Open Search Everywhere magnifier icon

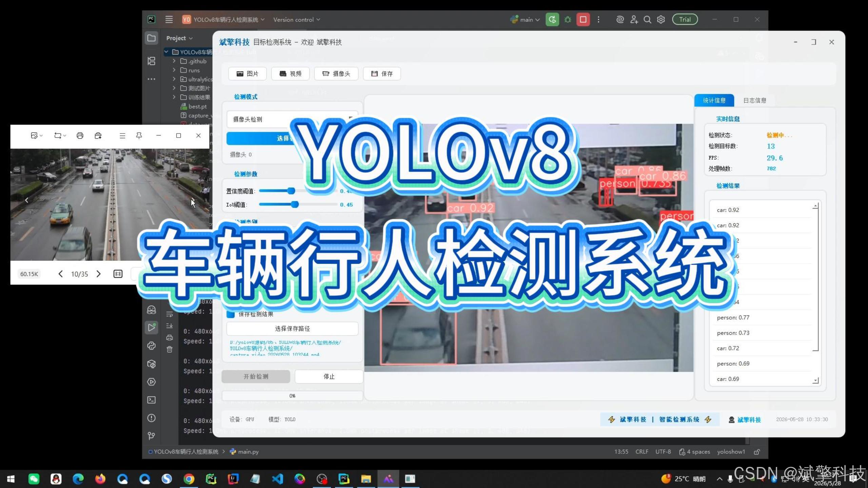point(647,19)
